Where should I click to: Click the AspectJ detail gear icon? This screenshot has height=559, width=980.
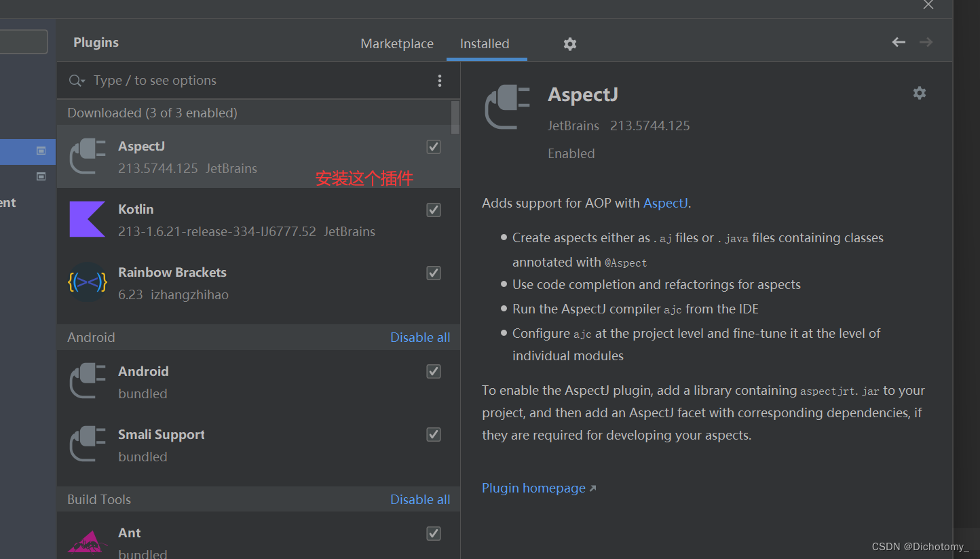[920, 93]
